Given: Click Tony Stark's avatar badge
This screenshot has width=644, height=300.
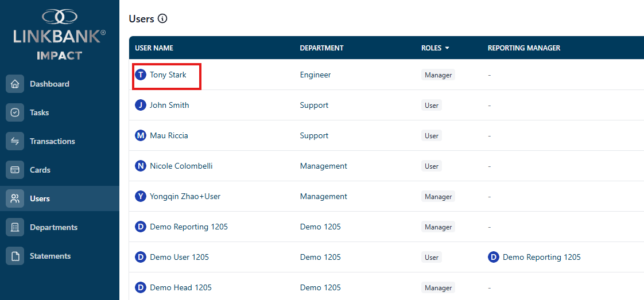Looking at the screenshot, I should [141, 75].
